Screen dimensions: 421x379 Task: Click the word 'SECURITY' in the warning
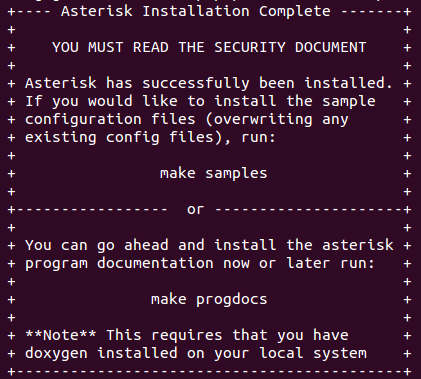[x=250, y=47]
